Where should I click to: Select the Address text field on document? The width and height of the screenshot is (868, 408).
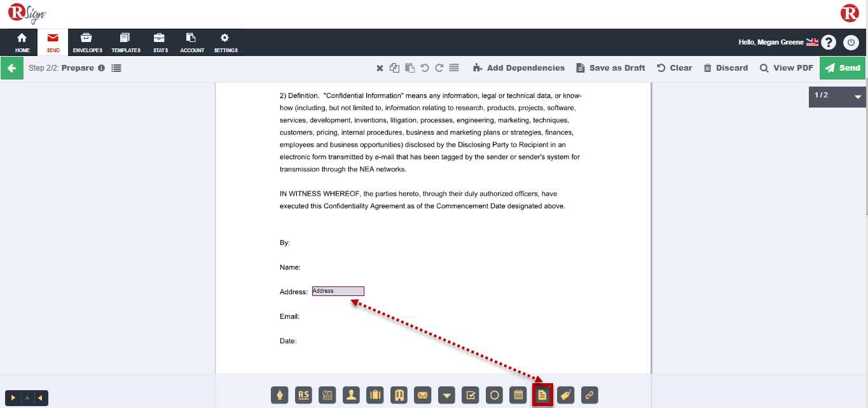[338, 292]
